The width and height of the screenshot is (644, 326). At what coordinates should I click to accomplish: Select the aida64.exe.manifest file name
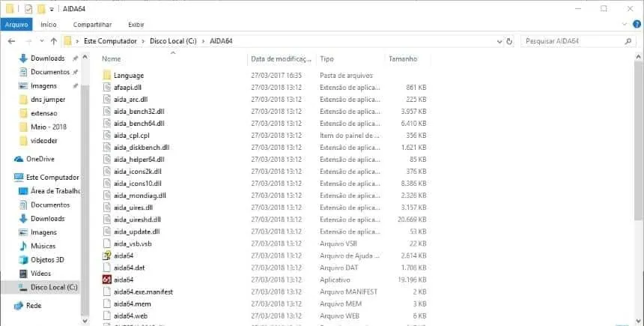click(x=143, y=292)
